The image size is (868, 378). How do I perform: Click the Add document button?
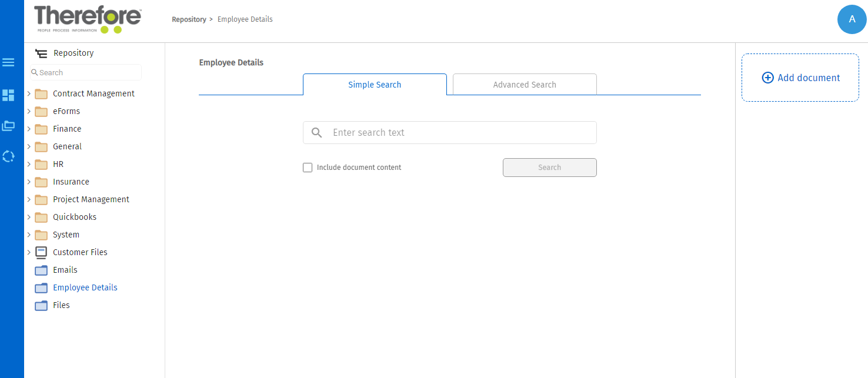800,78
